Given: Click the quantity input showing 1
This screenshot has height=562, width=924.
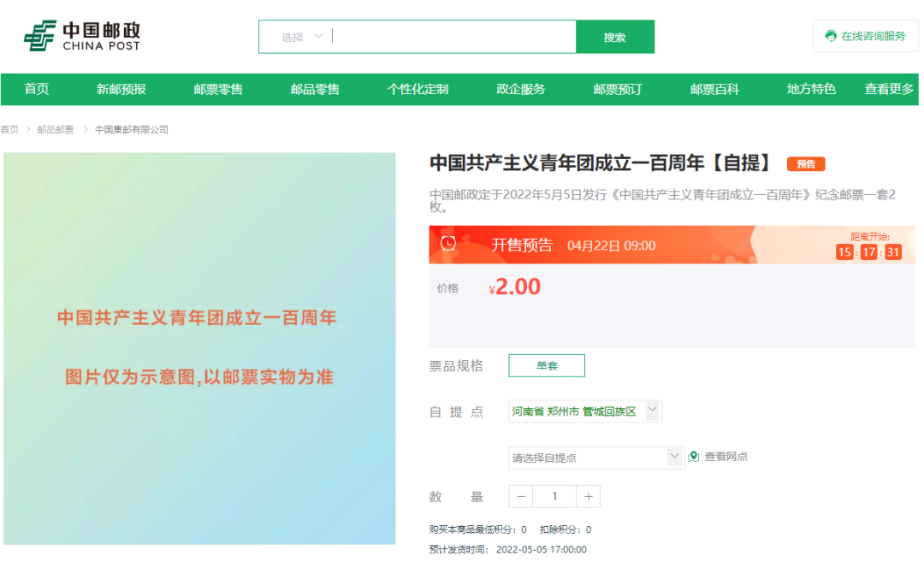Looking at the screenshot, I should [554, 497].
